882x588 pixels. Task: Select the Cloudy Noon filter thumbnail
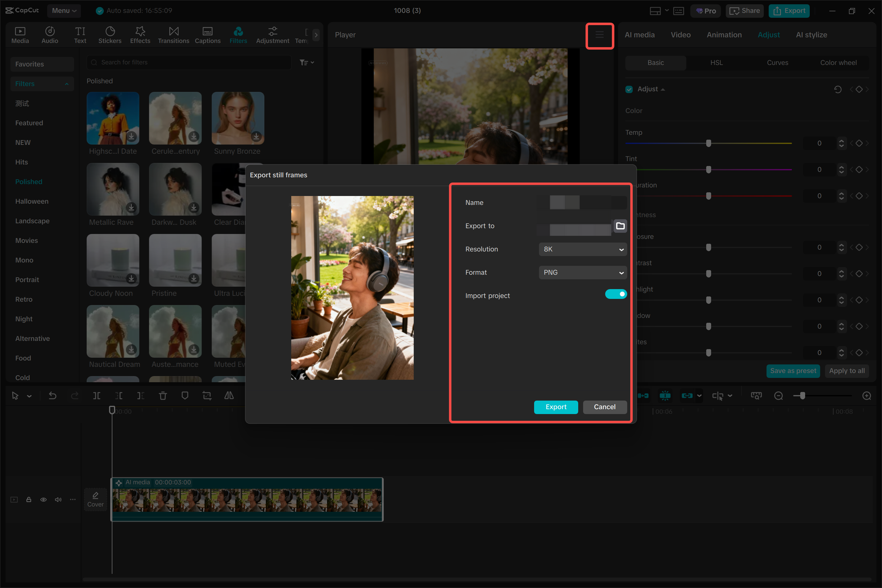[112, 260]
